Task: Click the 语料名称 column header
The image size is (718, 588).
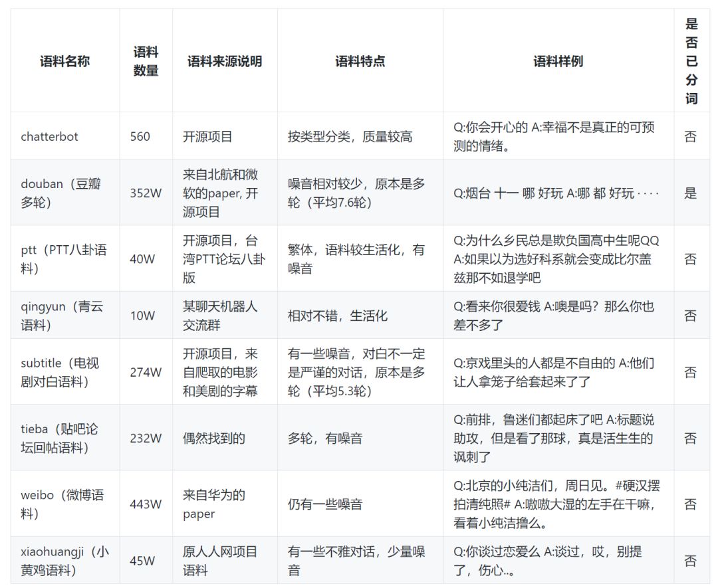Action: [x=64, y=61]
